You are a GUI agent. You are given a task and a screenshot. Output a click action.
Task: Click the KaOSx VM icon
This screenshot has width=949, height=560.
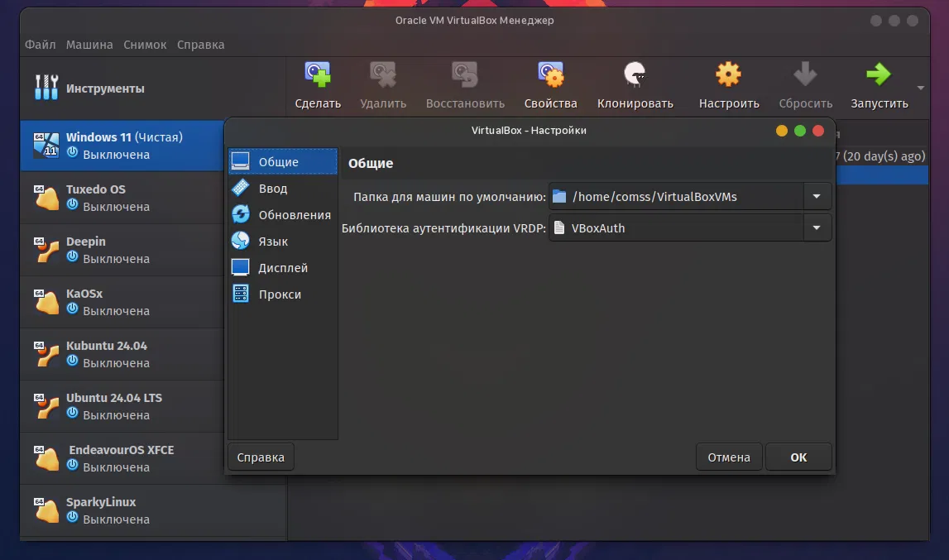pyautogui.click(x=46, y=301)
